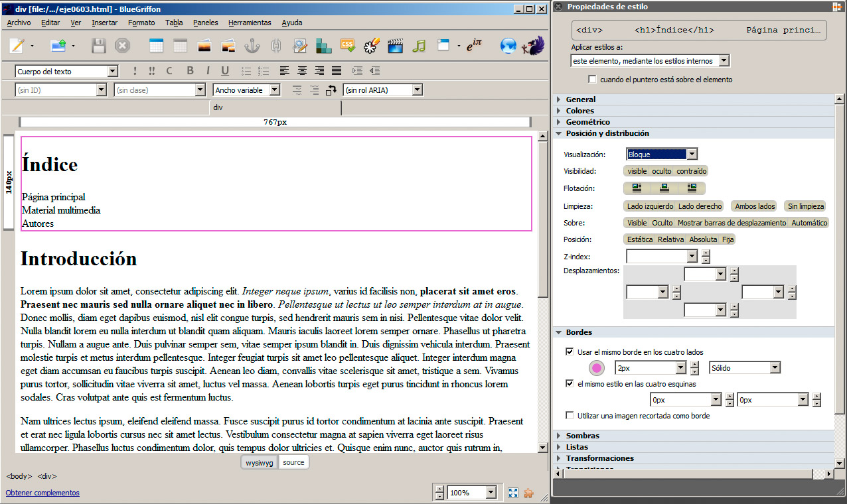Open the Visualización 'Bloque' dropdown
The width and height of the screenshot is (847, 504).
[662, 155]
